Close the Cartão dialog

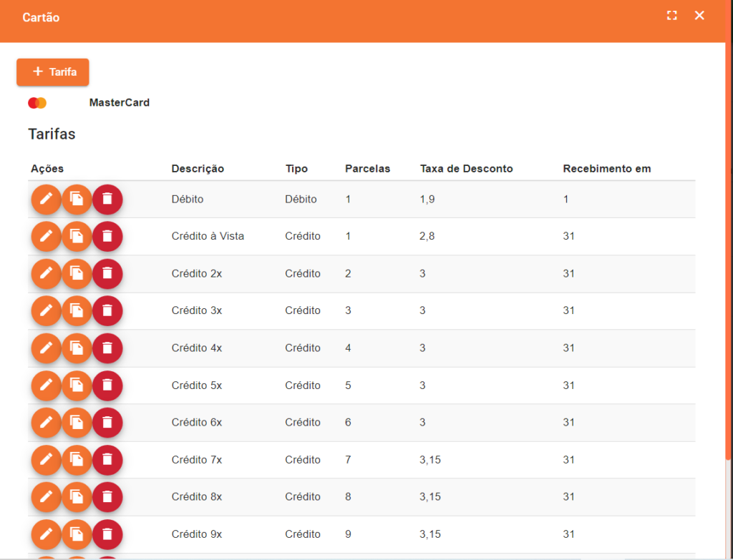click(x=699, y=16)
